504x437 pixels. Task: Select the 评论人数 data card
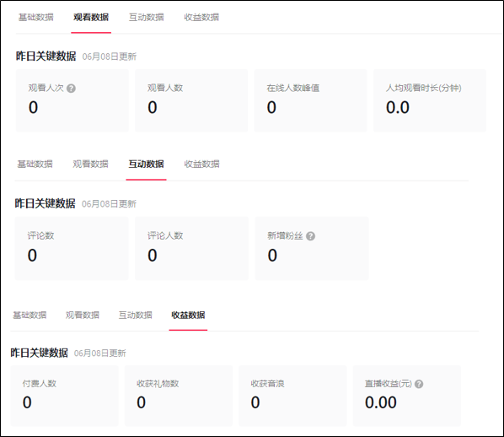coord(191,248)
